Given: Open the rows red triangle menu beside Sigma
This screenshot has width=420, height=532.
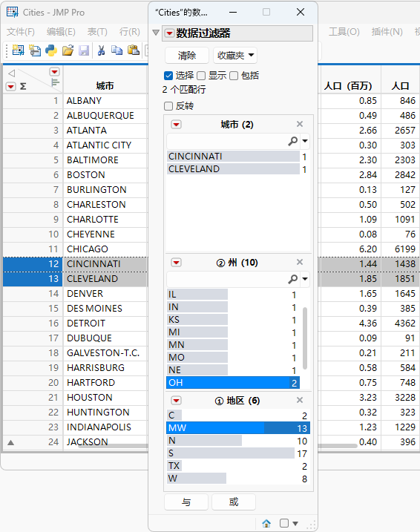Looking at the screenshot, I should tap(11, 87).
